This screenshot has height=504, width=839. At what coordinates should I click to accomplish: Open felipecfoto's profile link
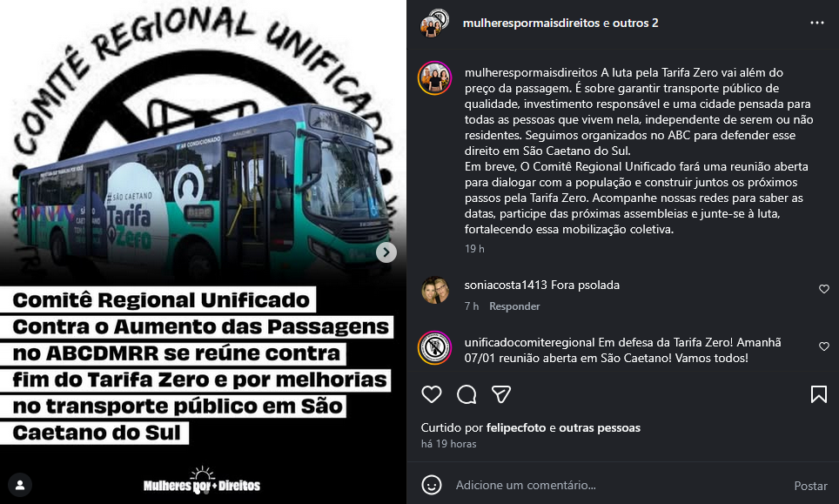(516, 427)
